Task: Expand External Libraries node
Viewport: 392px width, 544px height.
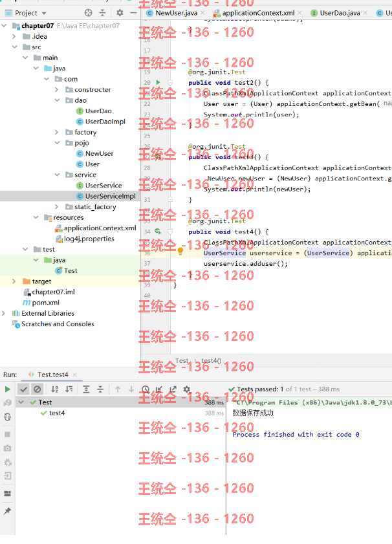Action: point(3,313)
